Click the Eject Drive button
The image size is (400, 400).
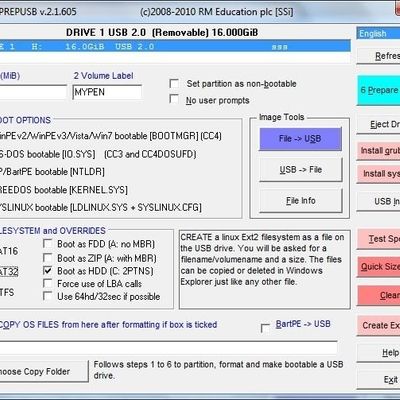click(x=379, y=125)
